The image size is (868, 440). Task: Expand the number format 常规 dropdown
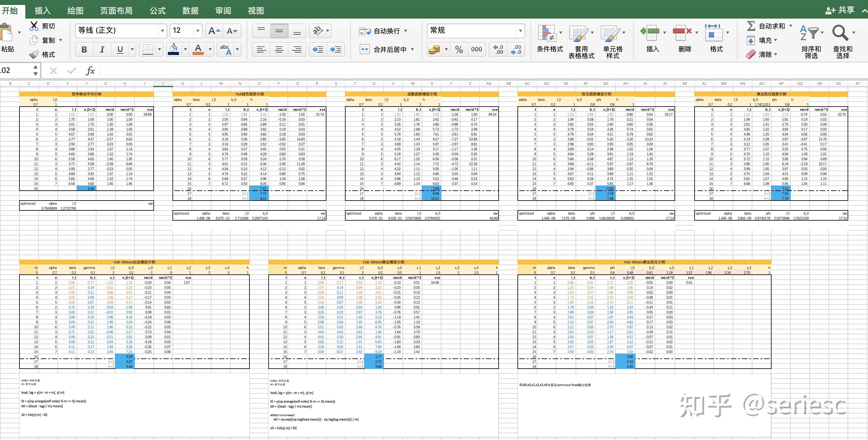coord(520,31)
